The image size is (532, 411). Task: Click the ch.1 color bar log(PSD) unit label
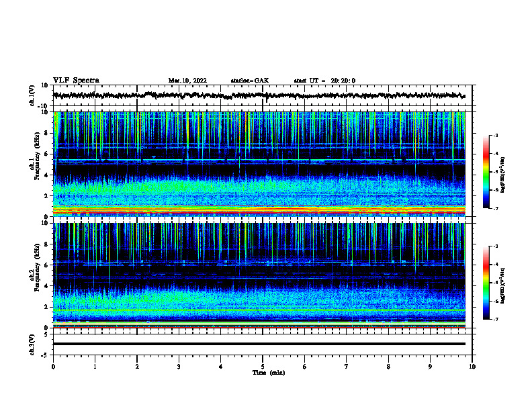pos(503,175)
